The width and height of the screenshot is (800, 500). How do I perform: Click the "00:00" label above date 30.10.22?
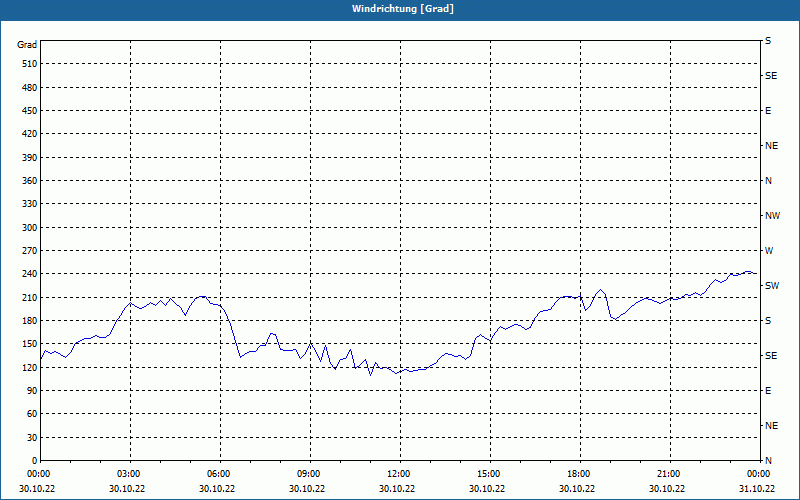[37, 474]
